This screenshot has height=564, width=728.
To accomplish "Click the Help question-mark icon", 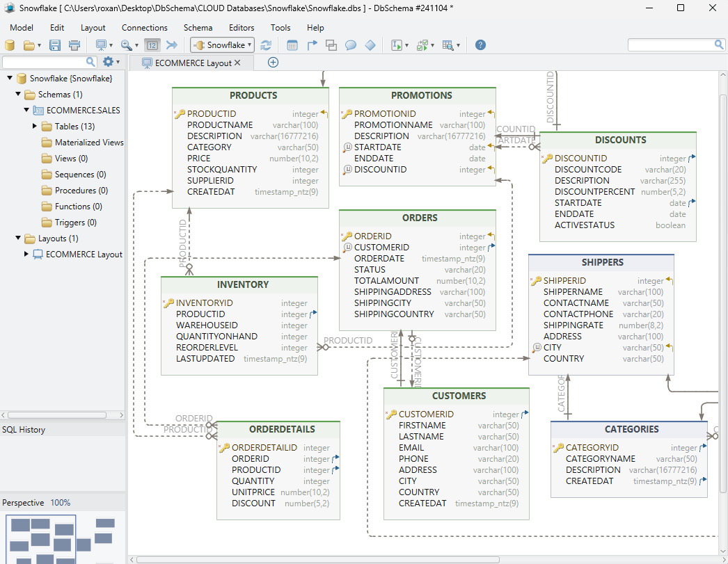I will click(x=480, y=45).
